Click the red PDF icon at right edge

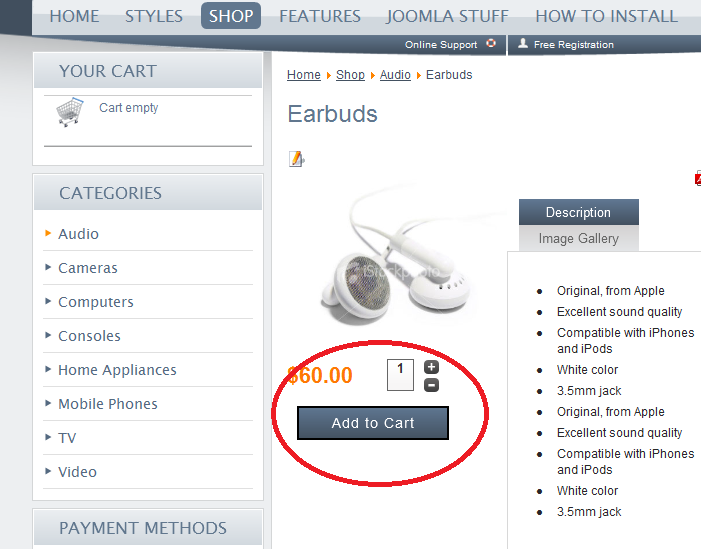click(698, 178)
